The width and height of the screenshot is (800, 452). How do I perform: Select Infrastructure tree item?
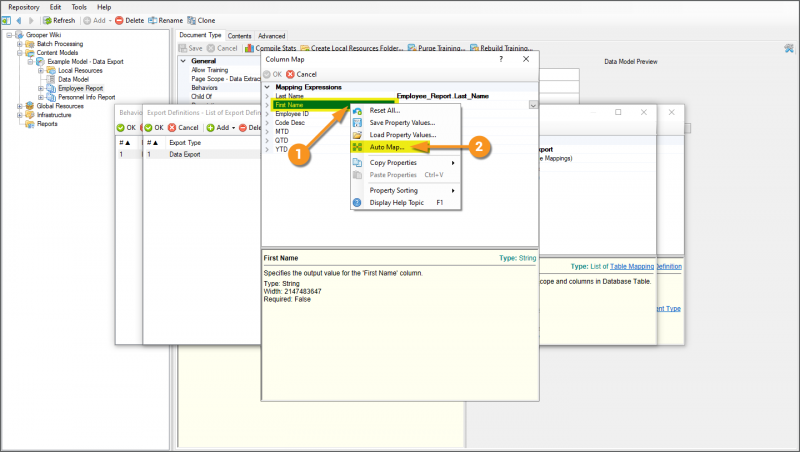click(54, 115)
